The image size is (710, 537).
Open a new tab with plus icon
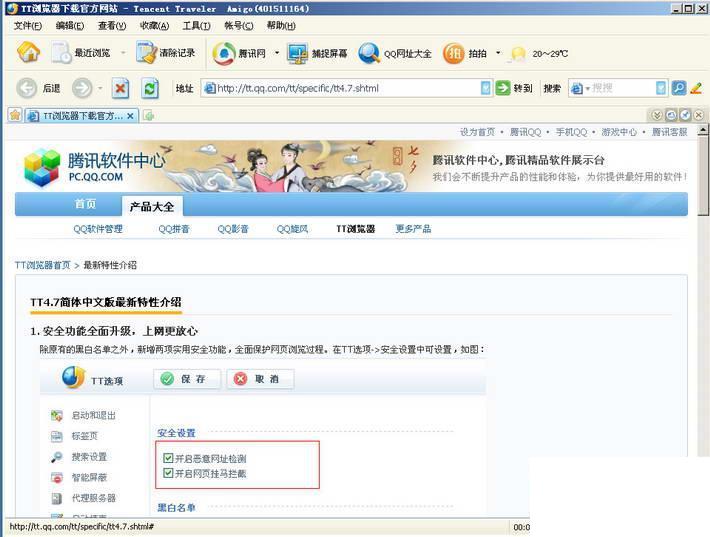pos(149,116)
